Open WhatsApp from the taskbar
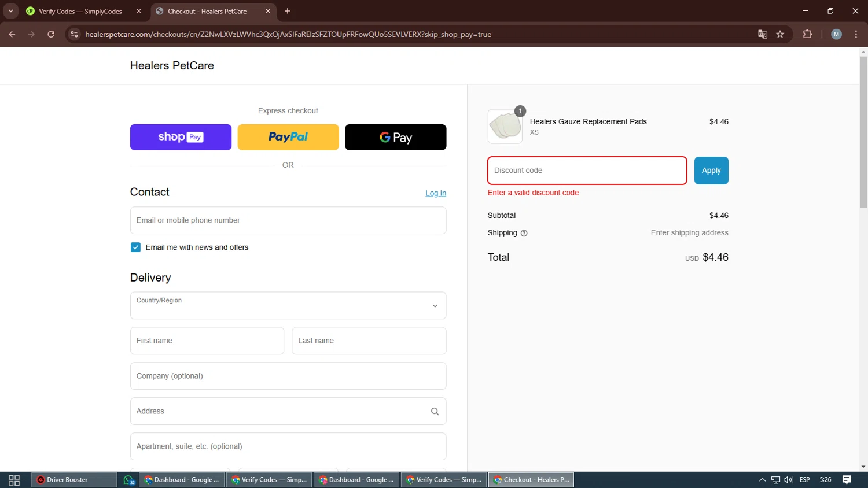Screen dimensions: 868x488 pos(128,480)
